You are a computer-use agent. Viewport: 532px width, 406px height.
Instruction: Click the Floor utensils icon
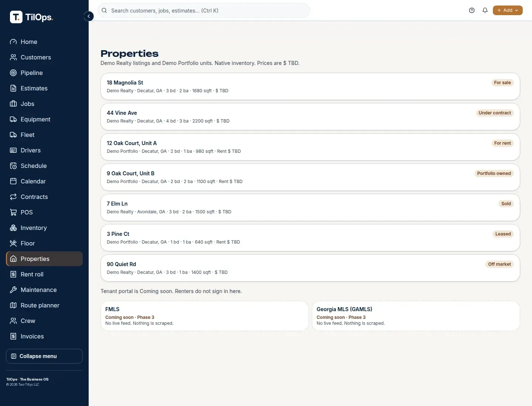(x=13, y=243)
